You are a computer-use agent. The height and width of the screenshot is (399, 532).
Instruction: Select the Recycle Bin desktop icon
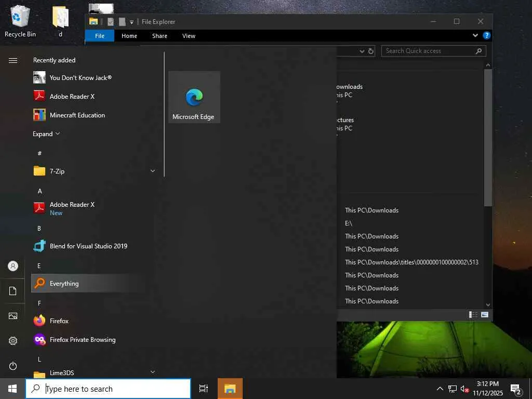20,21
